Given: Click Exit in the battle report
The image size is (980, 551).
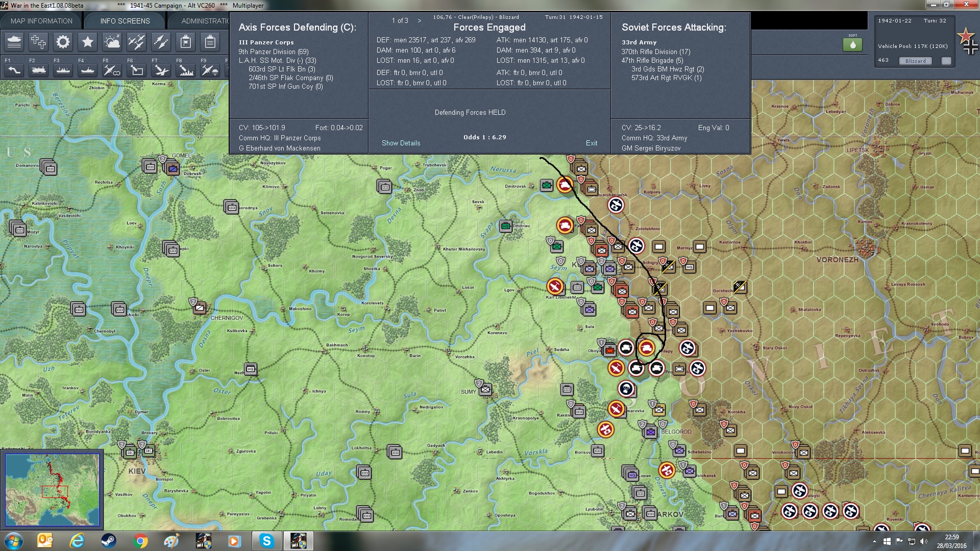Looking at the screenshot, I should tap(592, 143).
